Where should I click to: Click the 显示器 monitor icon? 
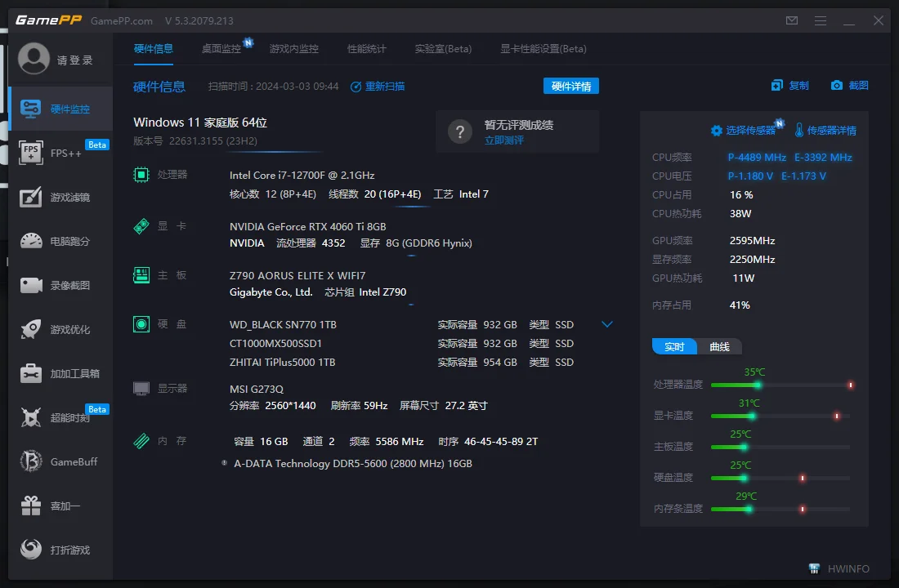[x=141, y=389]
